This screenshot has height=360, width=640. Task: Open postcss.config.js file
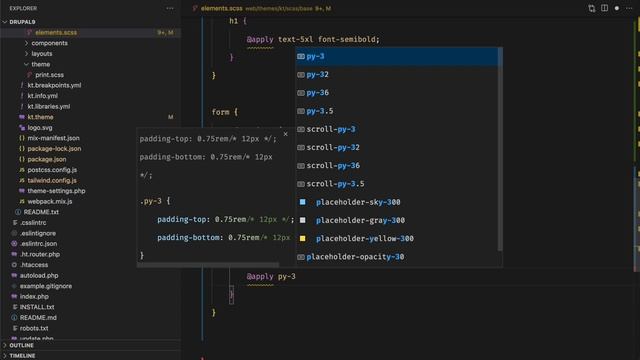pos(52,170)
